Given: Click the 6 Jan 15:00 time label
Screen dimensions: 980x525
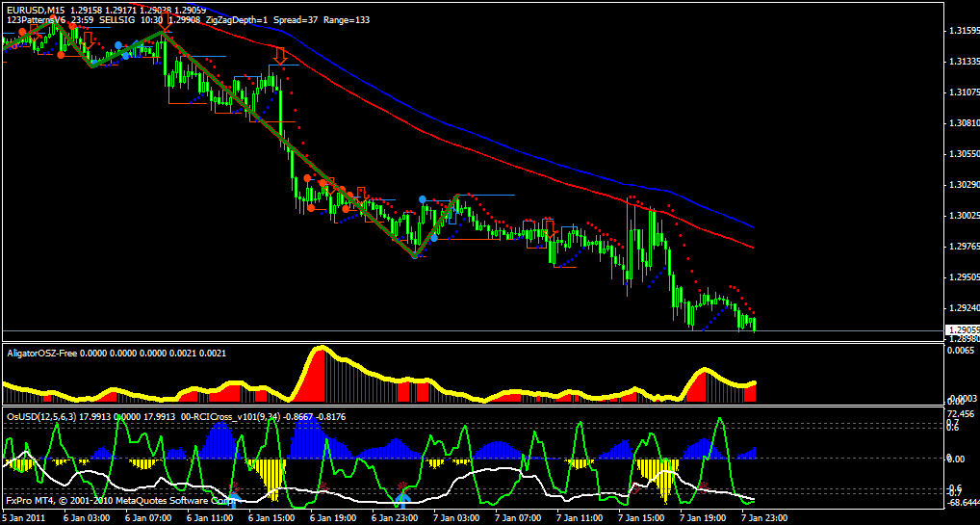Looking at the screenshot, I should click(271, 518).
